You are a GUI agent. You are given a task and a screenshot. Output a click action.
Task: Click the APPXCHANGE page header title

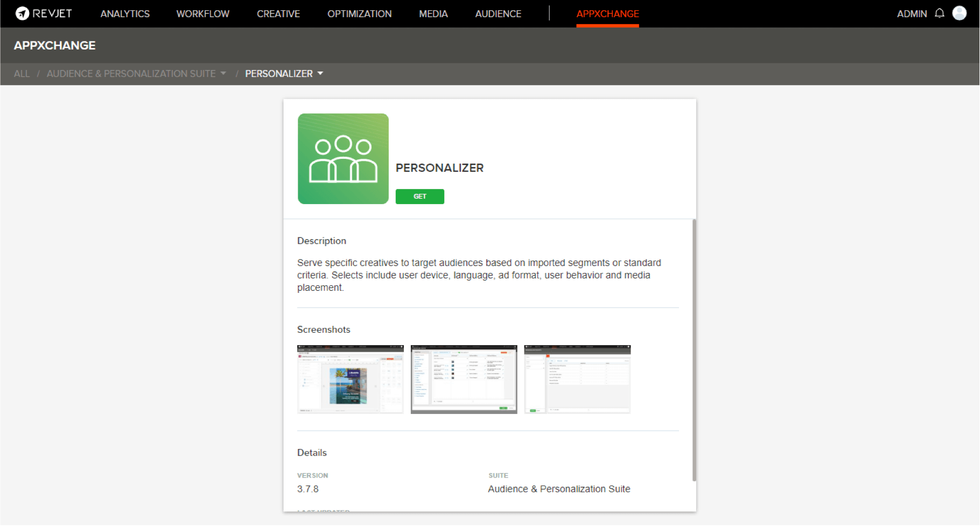coord(54,46)
